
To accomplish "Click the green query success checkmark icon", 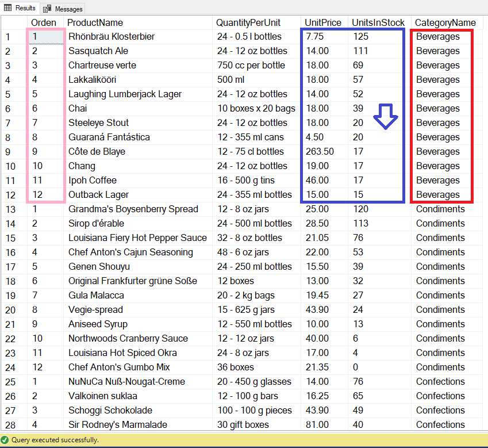I will point(5,440).
